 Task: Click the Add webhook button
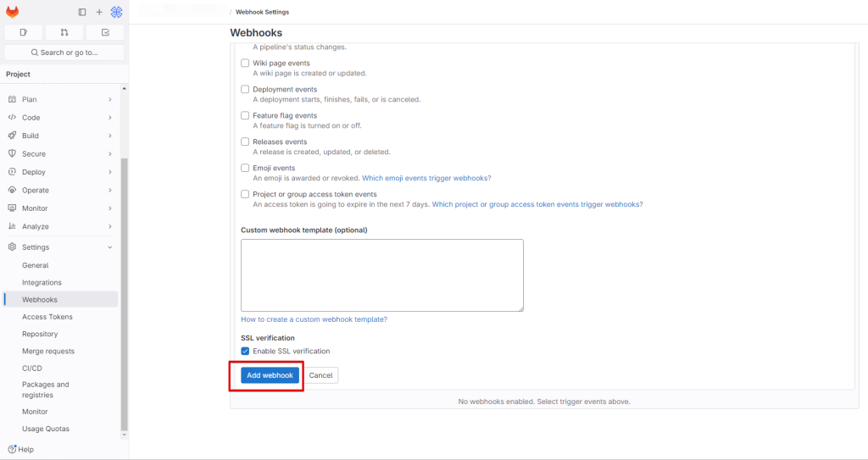pos(270,375)
